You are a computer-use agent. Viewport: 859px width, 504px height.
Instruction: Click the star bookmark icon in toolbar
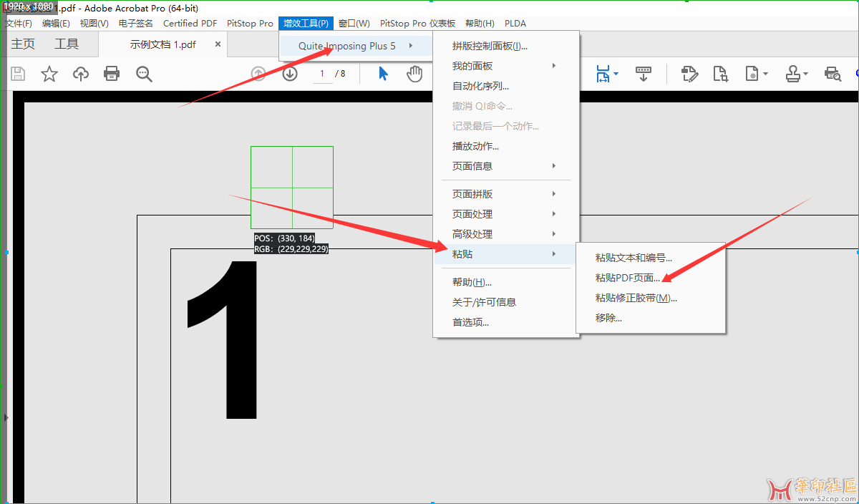click(49, 74)
